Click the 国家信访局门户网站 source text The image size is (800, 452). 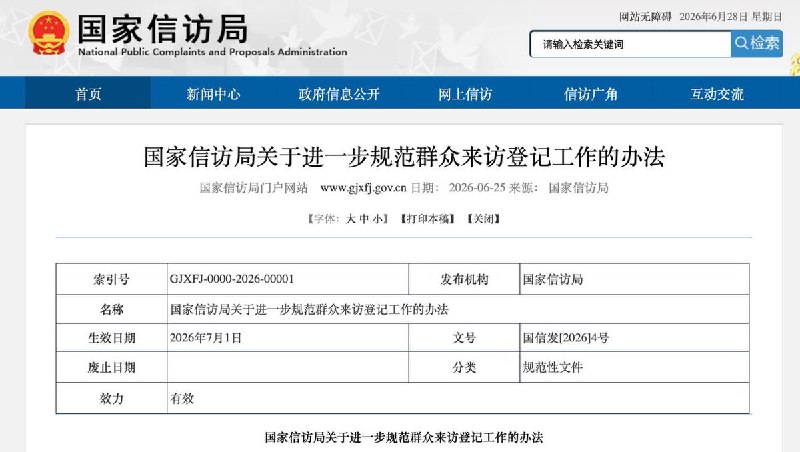coord(254,188)
